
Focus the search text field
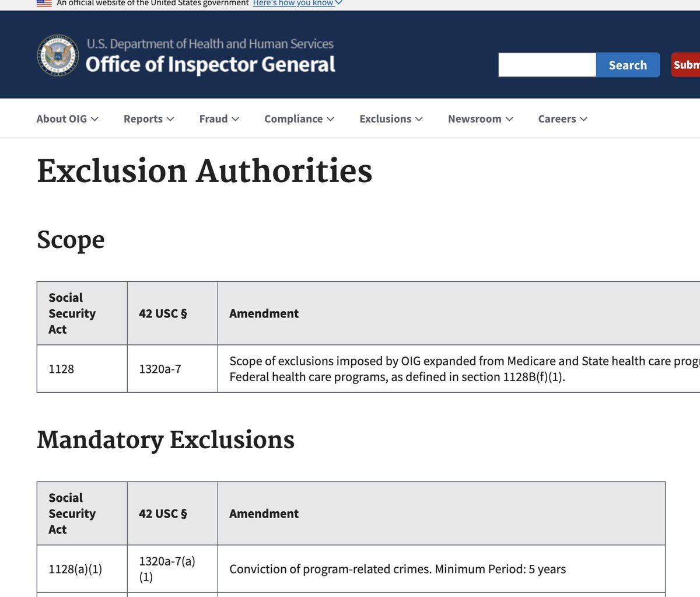547,65
